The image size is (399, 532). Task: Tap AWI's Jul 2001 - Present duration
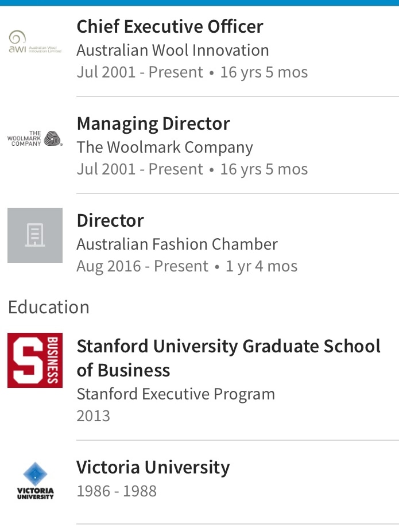point(140,72)
